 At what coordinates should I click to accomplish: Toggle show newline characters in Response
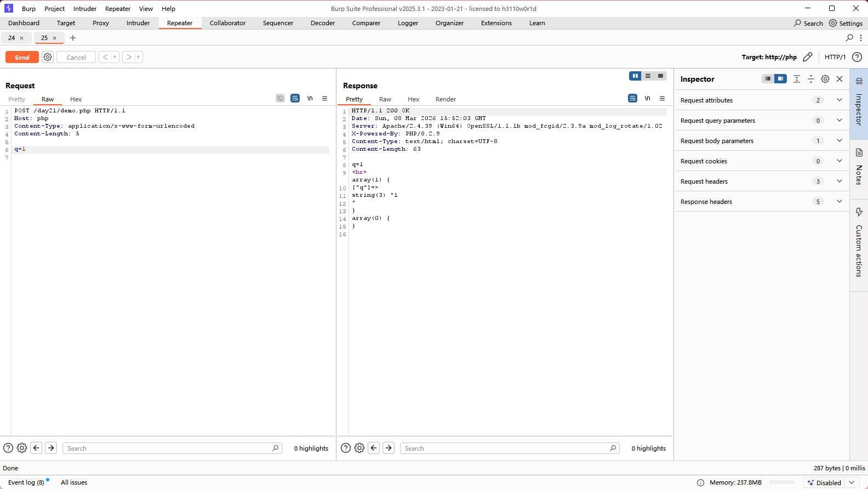point(647,98)
